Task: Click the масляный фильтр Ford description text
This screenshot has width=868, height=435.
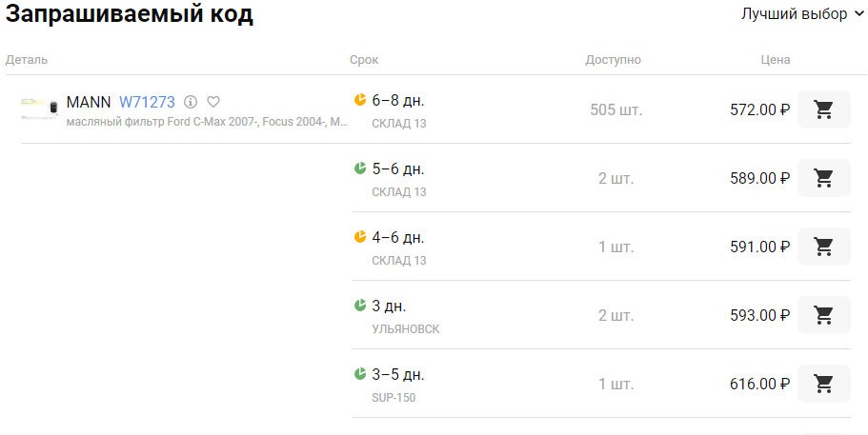Action: [207, 122]
